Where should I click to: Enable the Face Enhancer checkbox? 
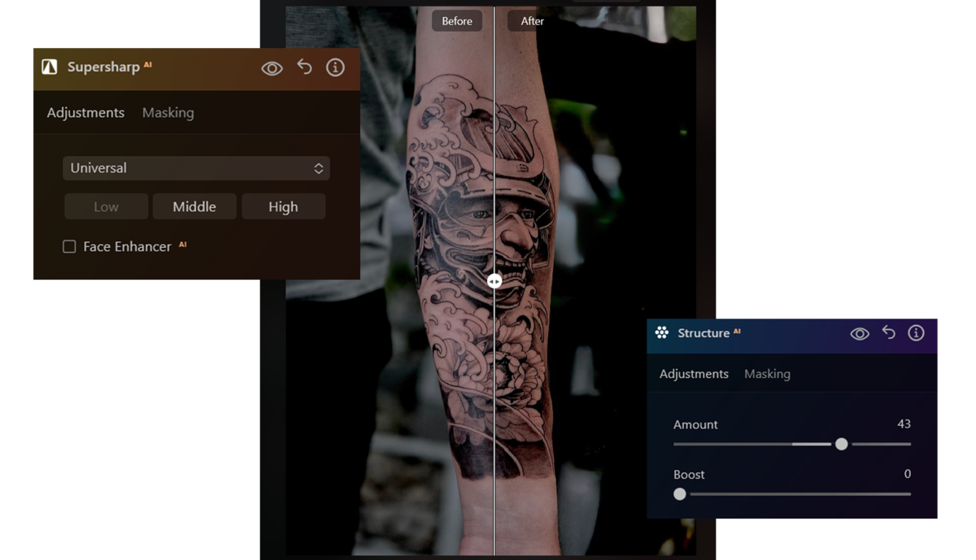[69, 246]
